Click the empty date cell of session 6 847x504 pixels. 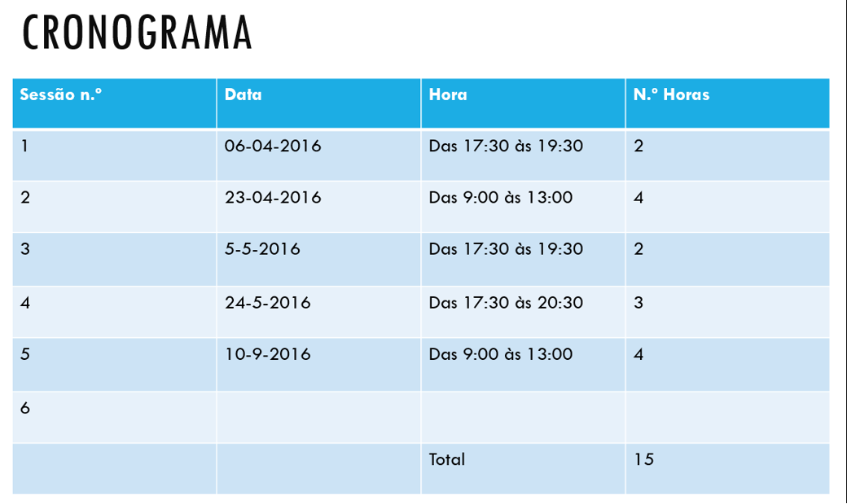(318, 417)
